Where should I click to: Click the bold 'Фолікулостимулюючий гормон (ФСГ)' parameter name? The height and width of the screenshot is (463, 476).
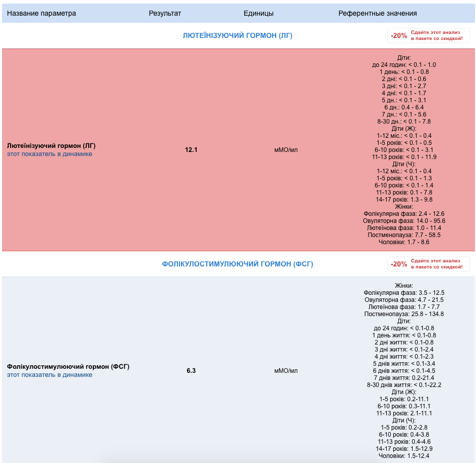(68, 366)
